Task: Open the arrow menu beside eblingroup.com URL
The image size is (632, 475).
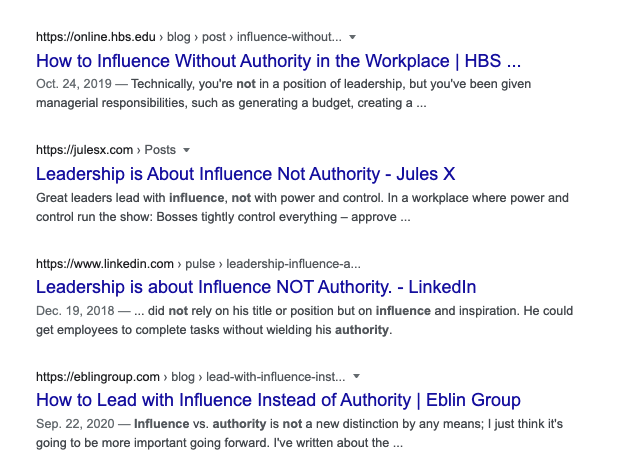Action: click(357, 377)
